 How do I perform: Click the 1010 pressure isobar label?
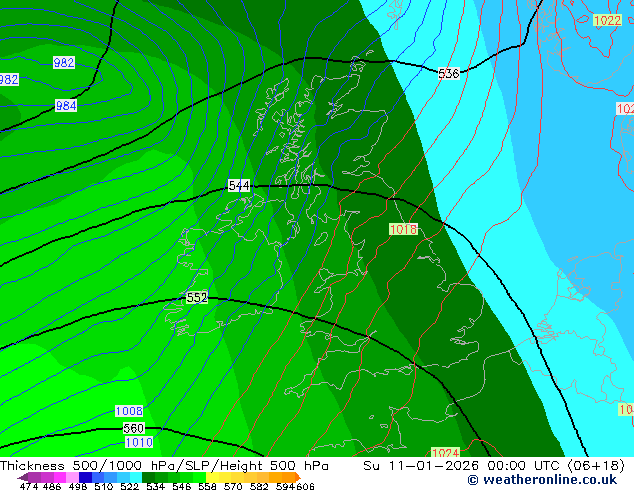pos(139,442)
